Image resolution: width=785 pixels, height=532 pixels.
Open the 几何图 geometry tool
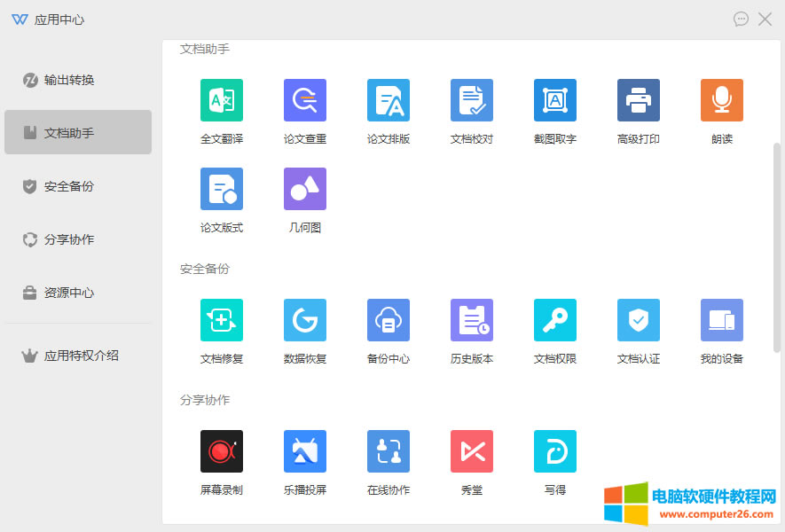click(305, 190)
